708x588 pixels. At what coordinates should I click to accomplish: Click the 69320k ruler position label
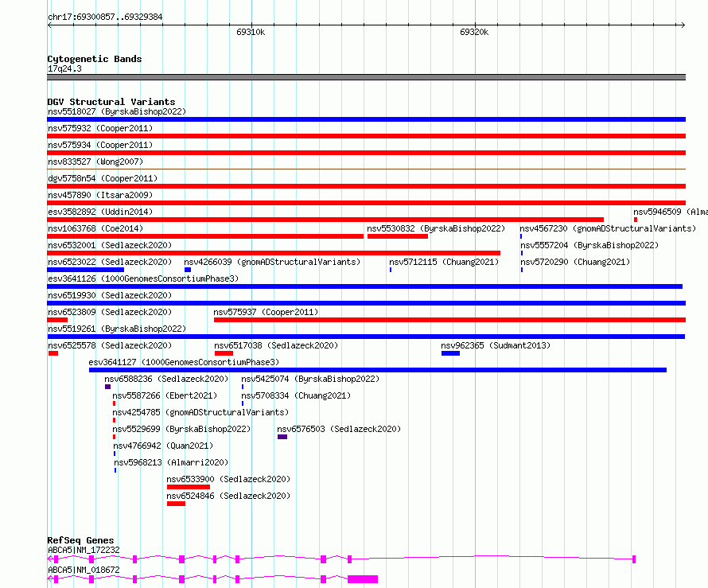click(474, 32)
